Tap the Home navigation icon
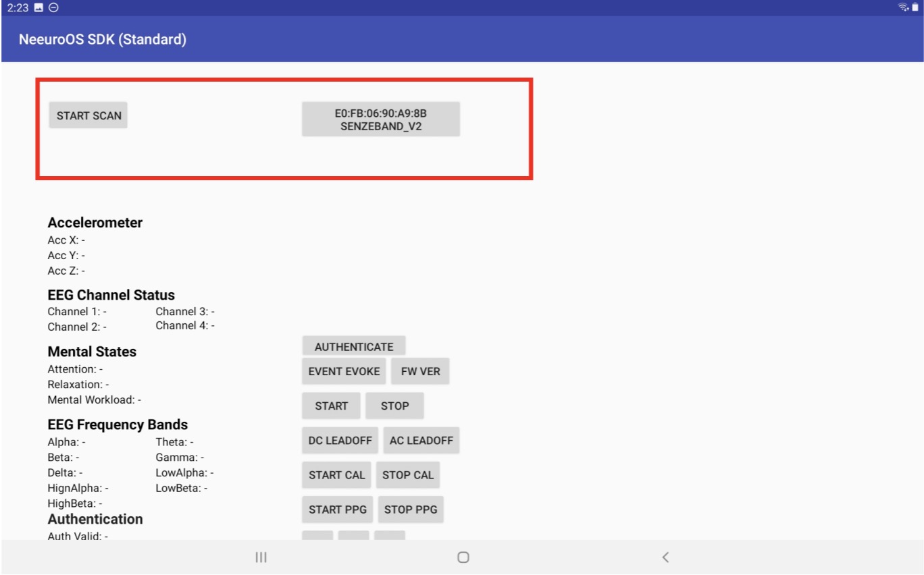 463,557
